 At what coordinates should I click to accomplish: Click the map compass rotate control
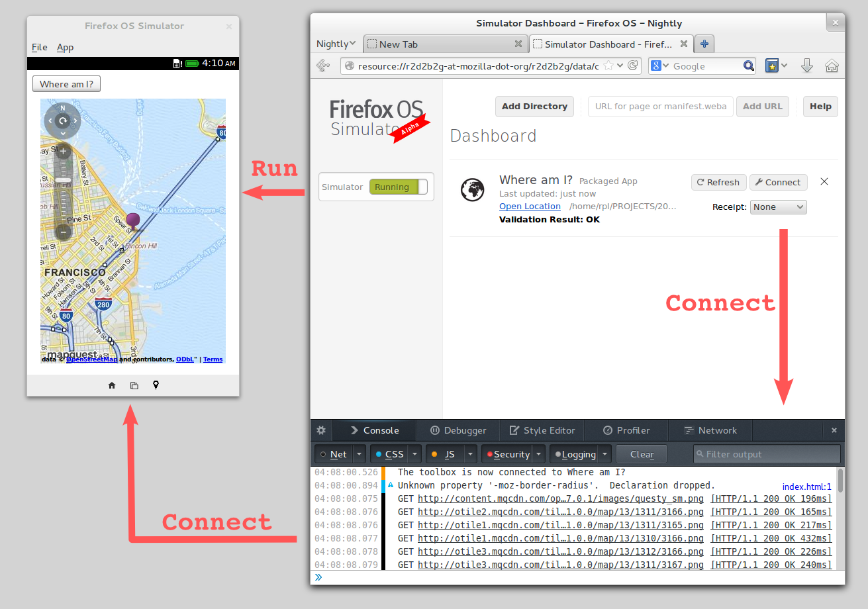63,120
